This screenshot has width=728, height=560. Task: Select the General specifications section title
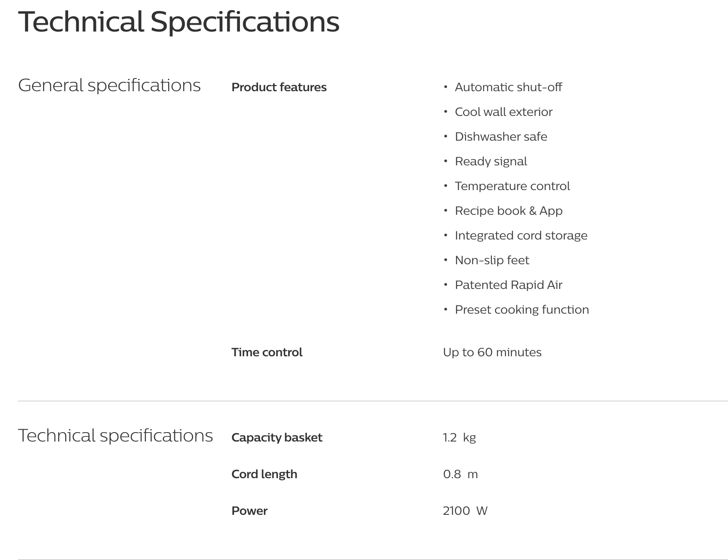coord(109,85)
